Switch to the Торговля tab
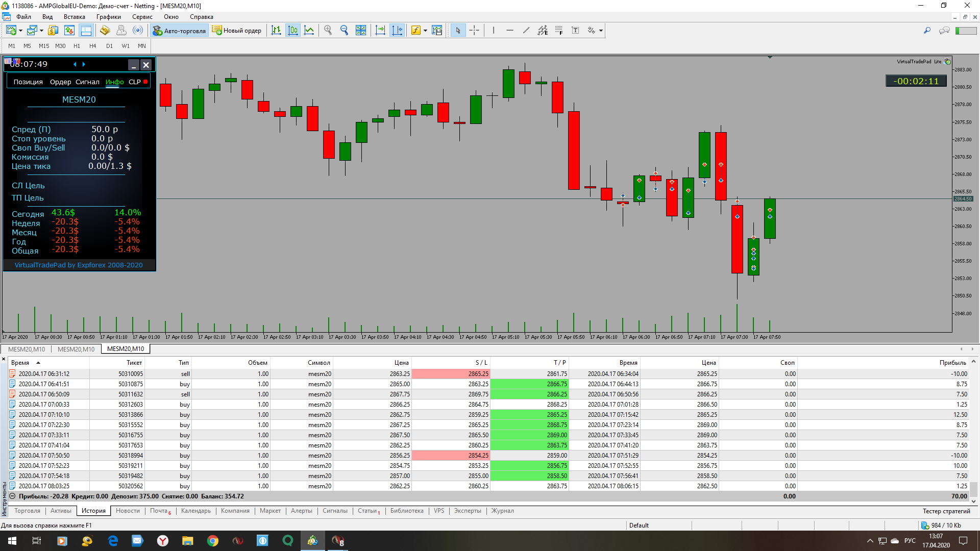The width and height of the screenshot is (980, 551). click(x=27, y=511)
